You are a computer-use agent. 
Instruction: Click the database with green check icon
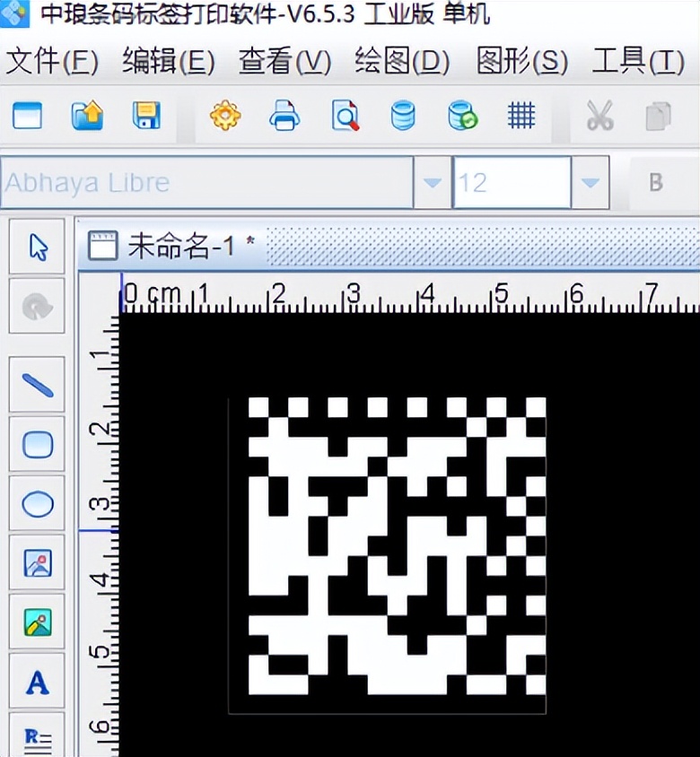pos(463,116)
